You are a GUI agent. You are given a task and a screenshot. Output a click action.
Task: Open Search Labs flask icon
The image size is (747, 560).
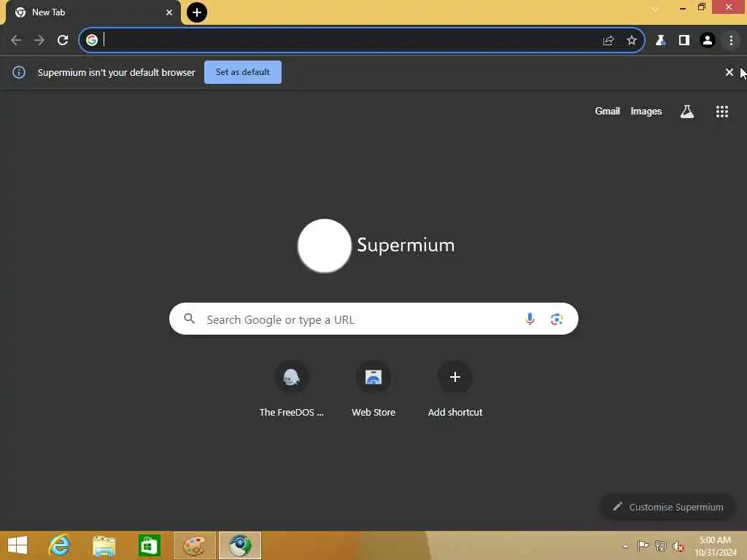click(687, 112)
